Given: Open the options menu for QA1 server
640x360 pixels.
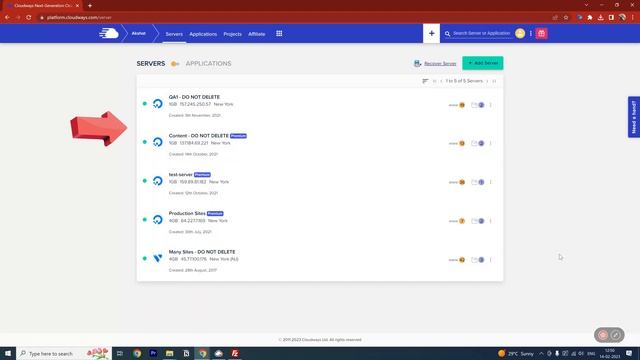Looking at the screenshot, I should pyautogui.click(x=491, y=105).
